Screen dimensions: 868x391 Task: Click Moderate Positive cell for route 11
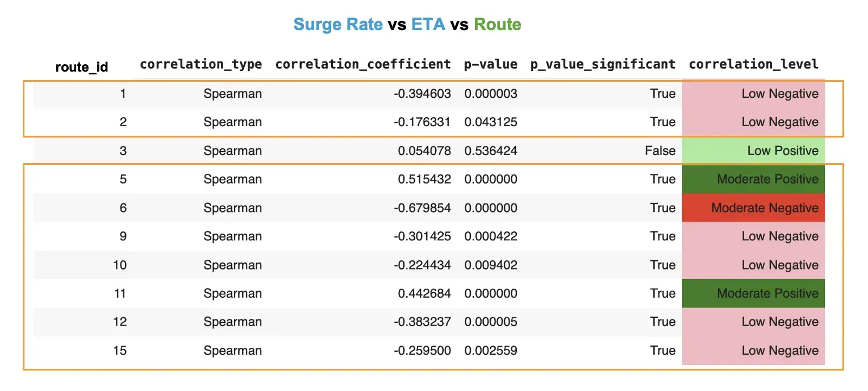coord(753,293)
